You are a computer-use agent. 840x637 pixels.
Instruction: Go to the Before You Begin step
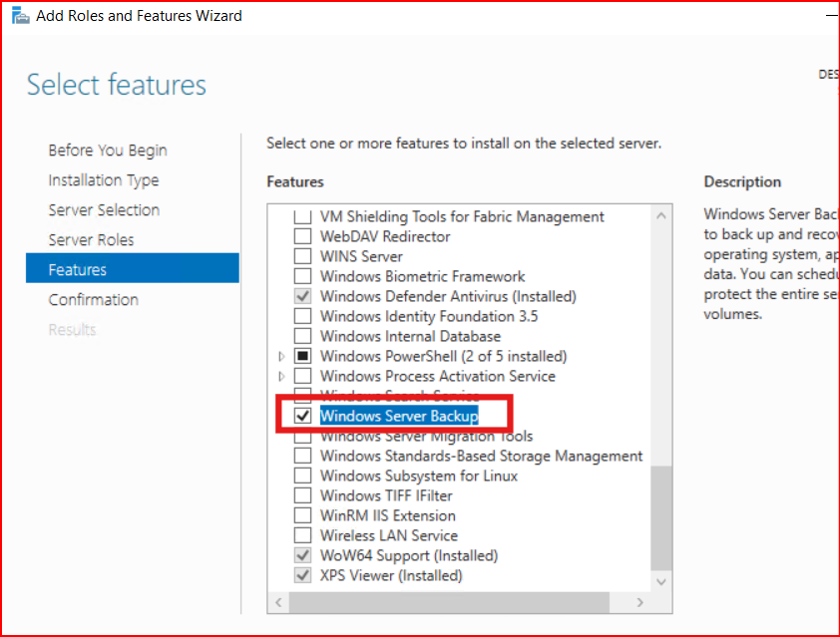pyautogui.click(x=108, y=151)
